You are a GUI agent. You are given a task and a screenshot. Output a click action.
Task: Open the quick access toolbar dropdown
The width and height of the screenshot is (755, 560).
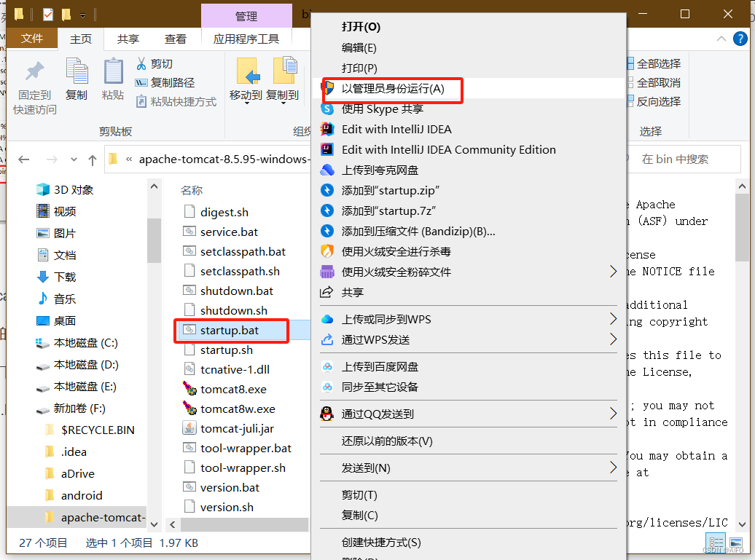(x=83, y=15)
